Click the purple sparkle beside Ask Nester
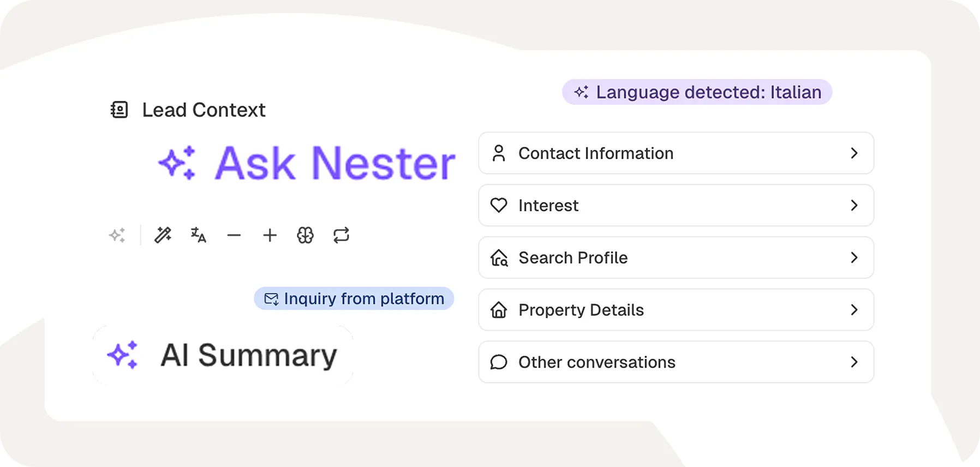980x467 pixels. click(x=177, y=163)
